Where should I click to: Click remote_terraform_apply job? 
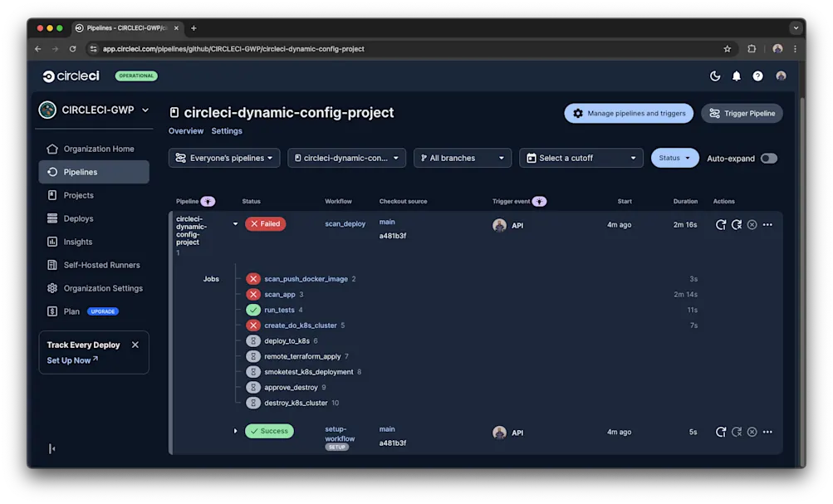point(302,356)
